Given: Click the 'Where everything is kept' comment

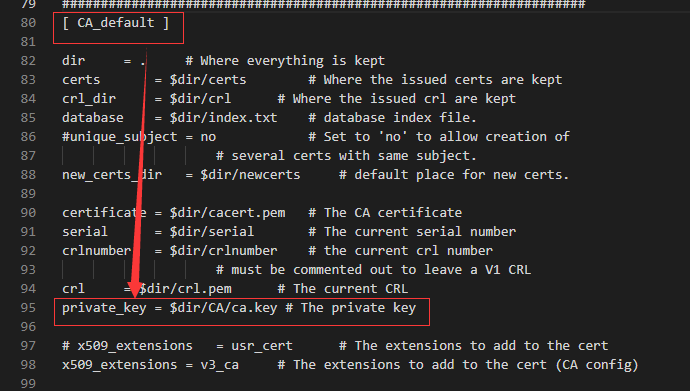Looking at the screenshot, I should point(285,61).
